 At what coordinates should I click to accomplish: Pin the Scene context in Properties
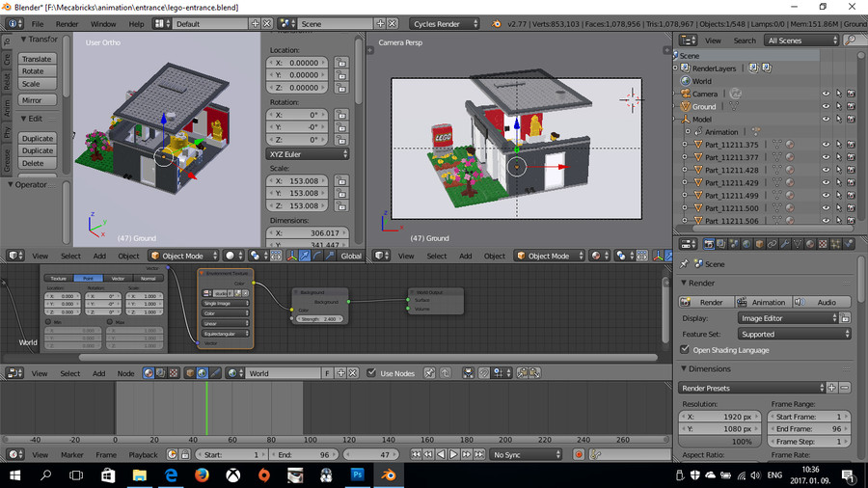tap(684, 264)
